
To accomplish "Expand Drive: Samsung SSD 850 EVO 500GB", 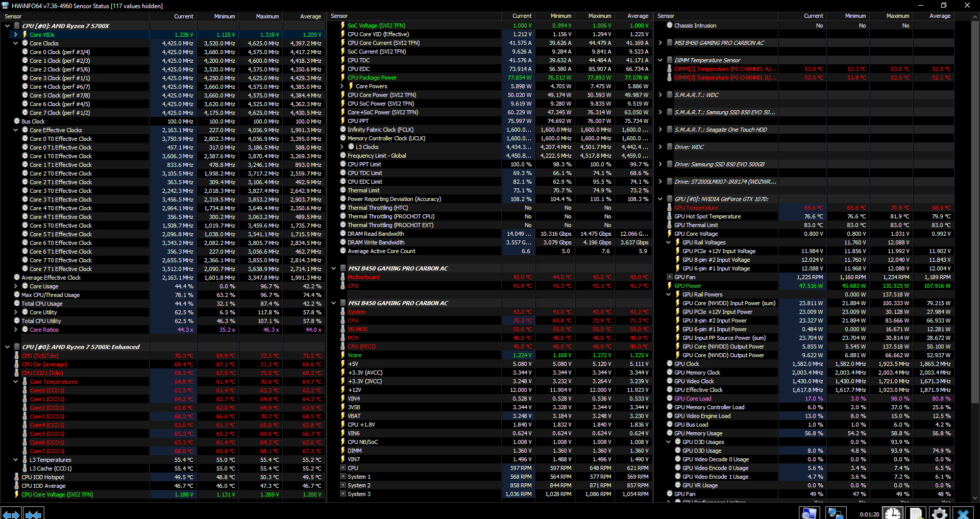I will [x=660, y=164].
